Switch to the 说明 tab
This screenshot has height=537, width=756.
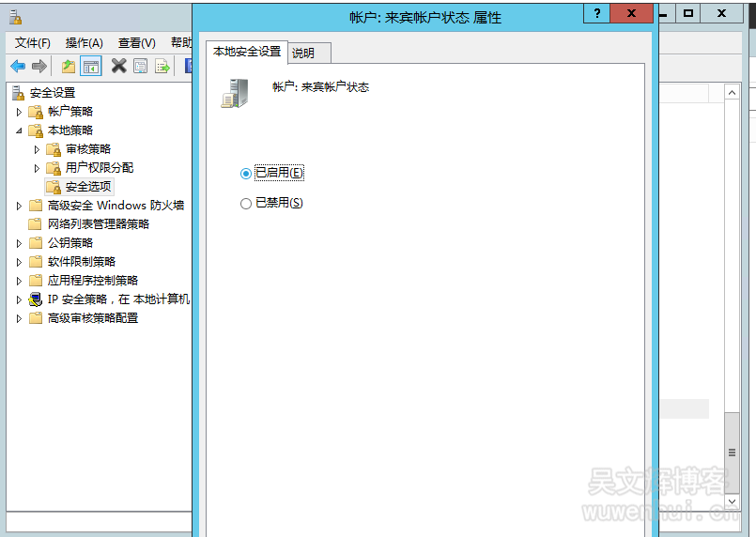point(303,54)
